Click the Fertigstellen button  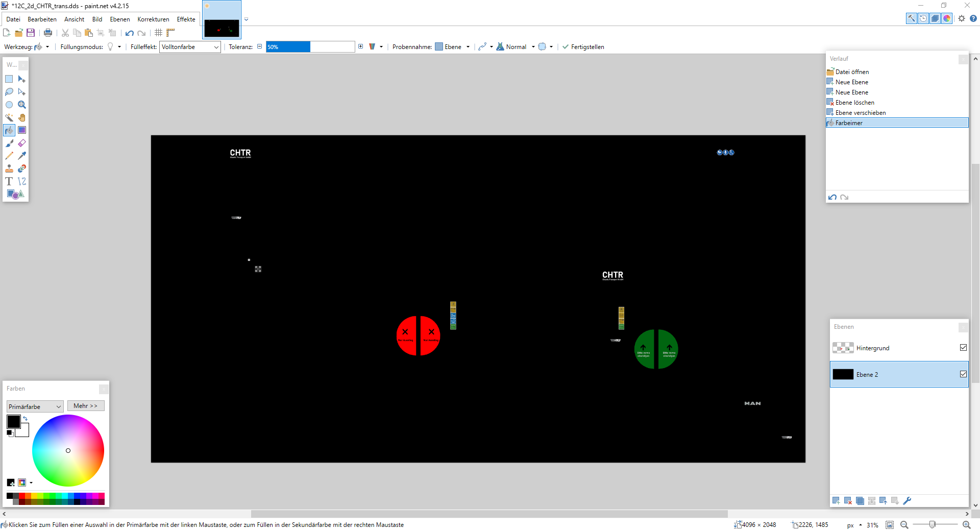tap(583, 47)
